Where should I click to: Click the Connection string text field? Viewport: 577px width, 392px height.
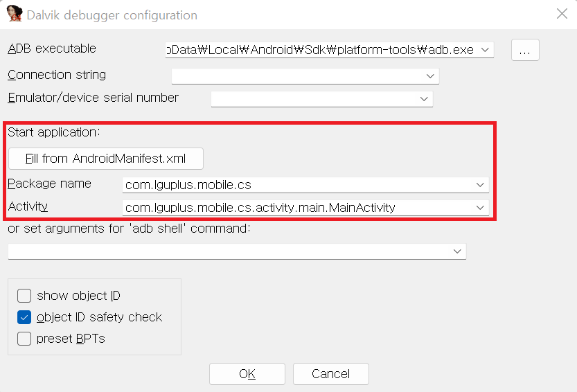click(x=296, y=76)
